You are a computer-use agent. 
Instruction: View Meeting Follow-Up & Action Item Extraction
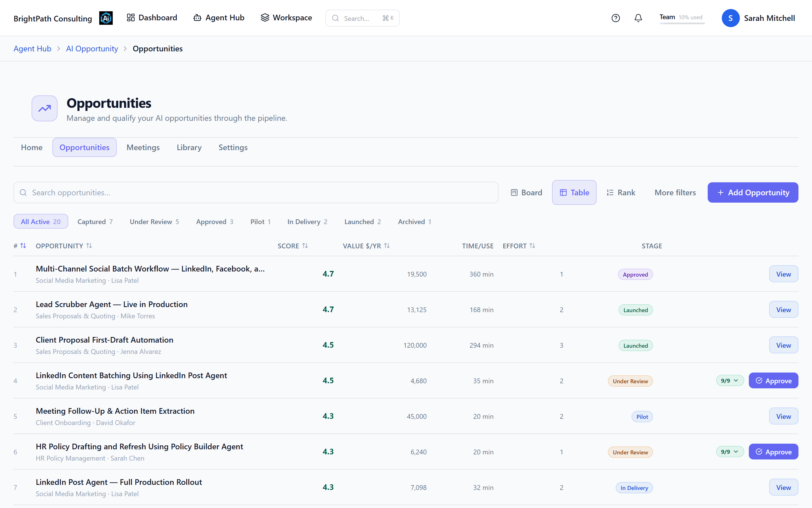[x=784, y=416]
